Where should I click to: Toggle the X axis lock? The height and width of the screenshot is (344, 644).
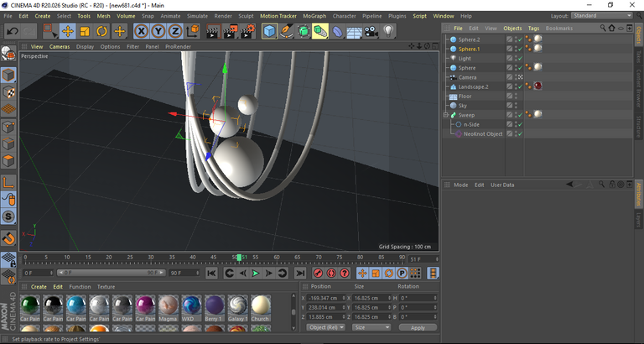pos(141,31)
